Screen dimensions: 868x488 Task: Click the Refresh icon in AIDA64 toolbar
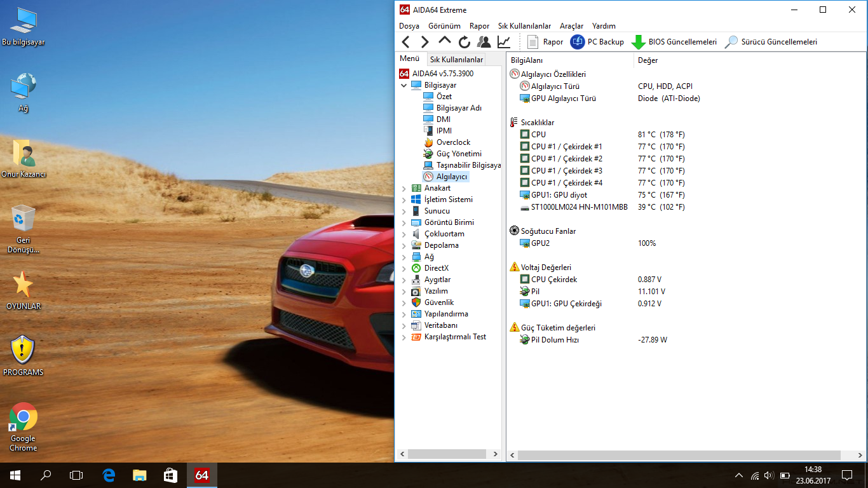point(465,42)
